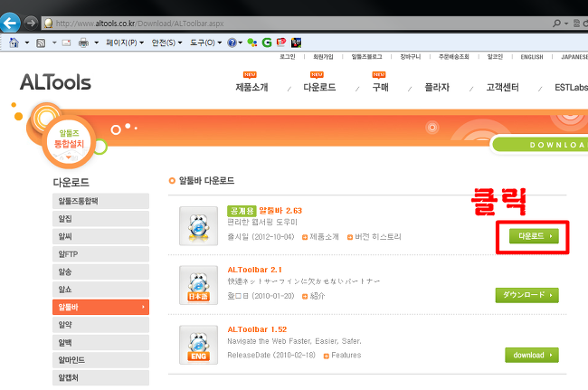Open the 도구(O) menu
588x390 pixels.
[x=206, y=43]
